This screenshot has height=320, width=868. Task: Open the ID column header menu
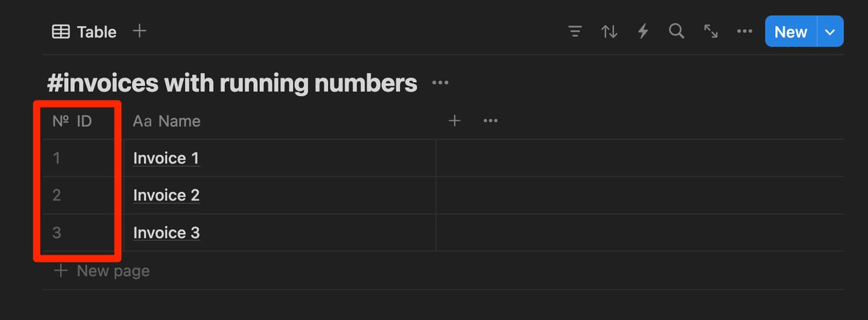coord(73,121)
